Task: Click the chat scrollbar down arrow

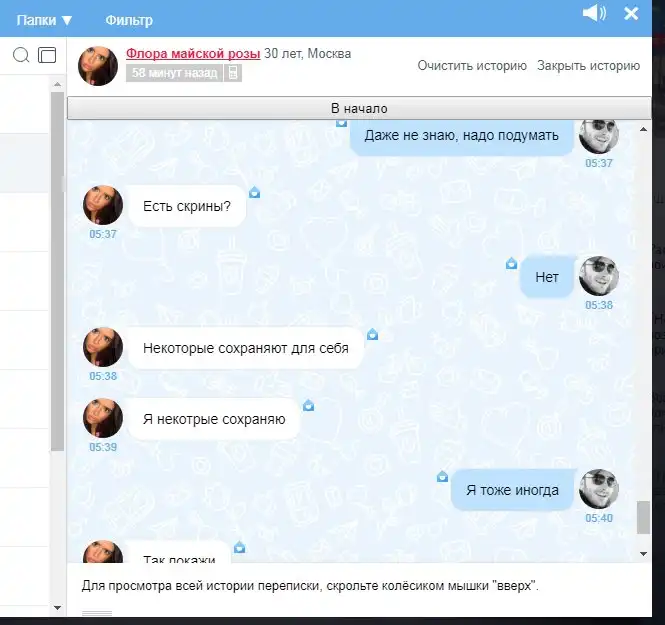Action: tap(643, 552)
